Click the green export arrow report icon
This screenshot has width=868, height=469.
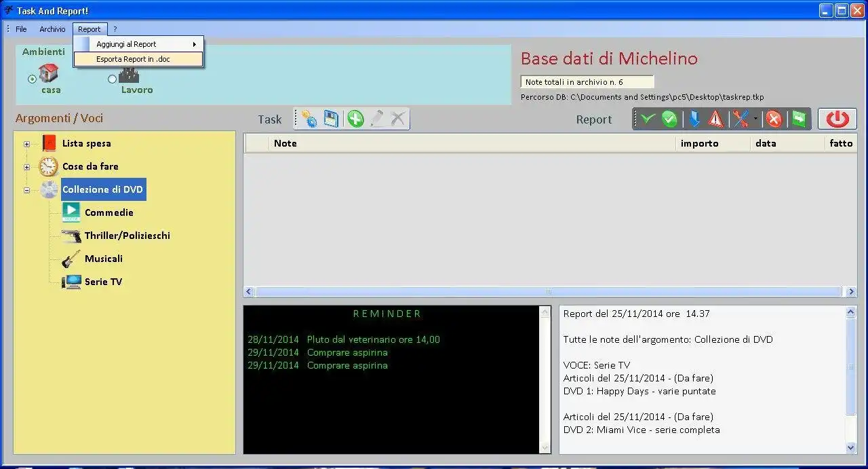799,119
